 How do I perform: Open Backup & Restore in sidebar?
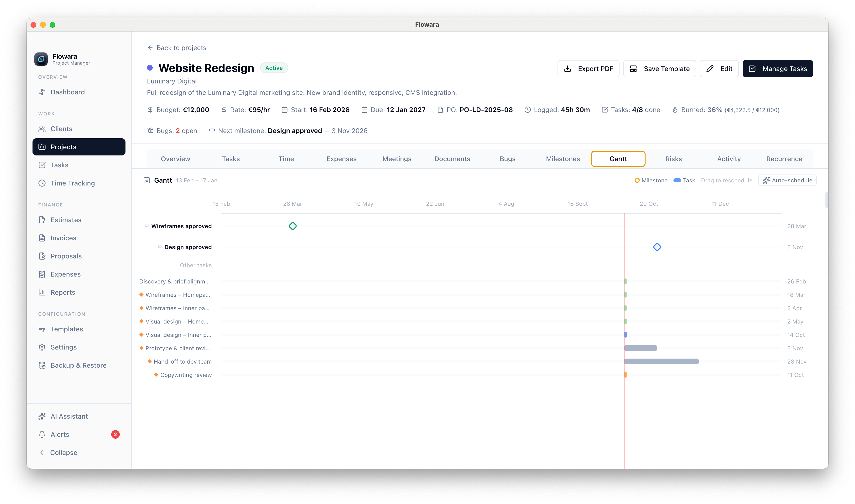[79, 365]
